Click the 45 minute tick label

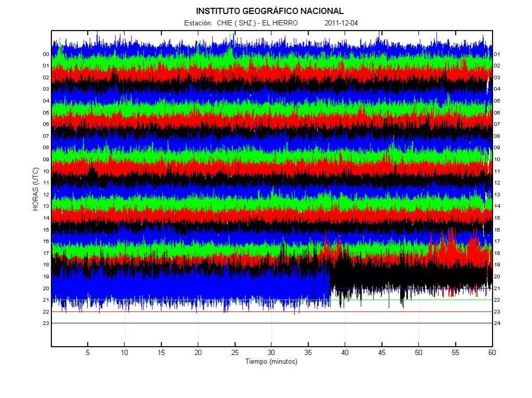coord(382,353)
